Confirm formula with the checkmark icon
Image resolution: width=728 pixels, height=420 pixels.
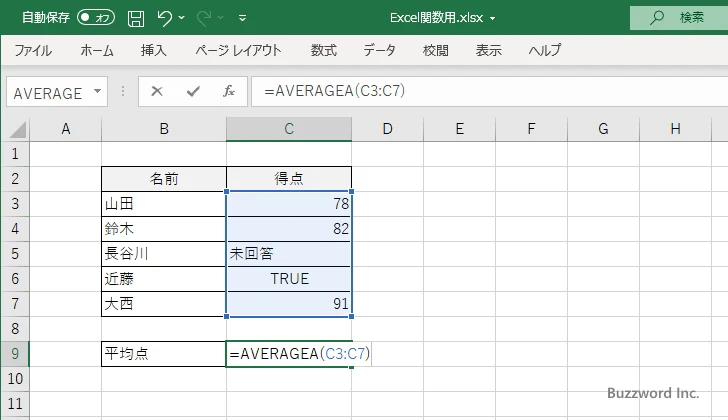point(193,91)
